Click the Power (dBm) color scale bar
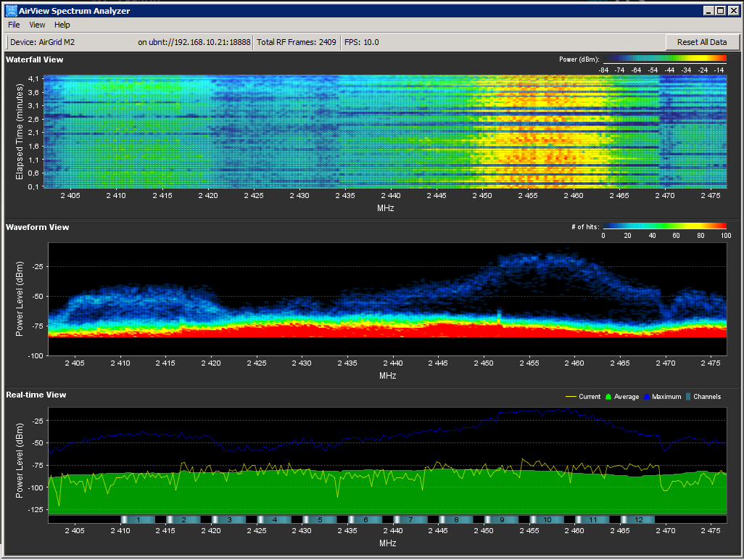Image resolution: width=744 pixels, height=560 pixels. (x=664, y=59)
